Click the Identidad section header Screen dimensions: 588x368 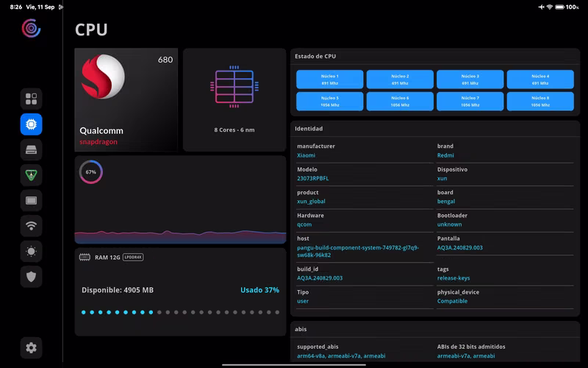309,128
